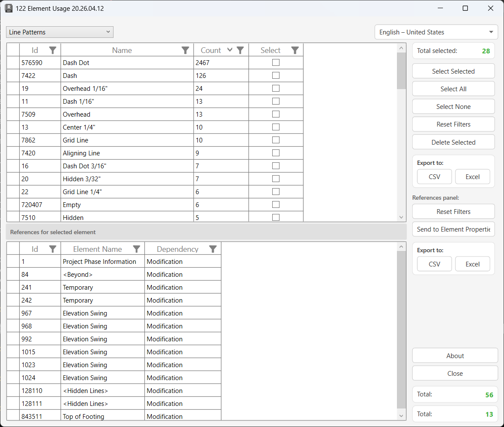Viewport: 504px width, 427px height.
Task: Filter the Count column
Action: (240, 50)
